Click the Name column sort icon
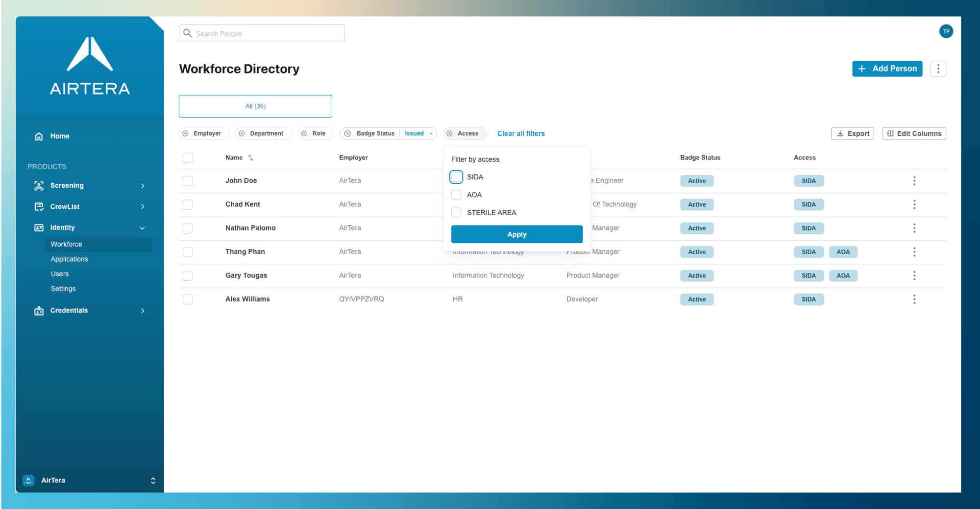The height and width of the screenshot is (509, 980). 250,158
